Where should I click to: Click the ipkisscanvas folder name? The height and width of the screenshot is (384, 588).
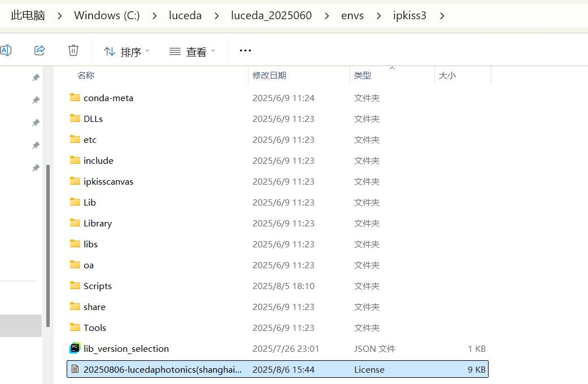[x=108, y=181]
